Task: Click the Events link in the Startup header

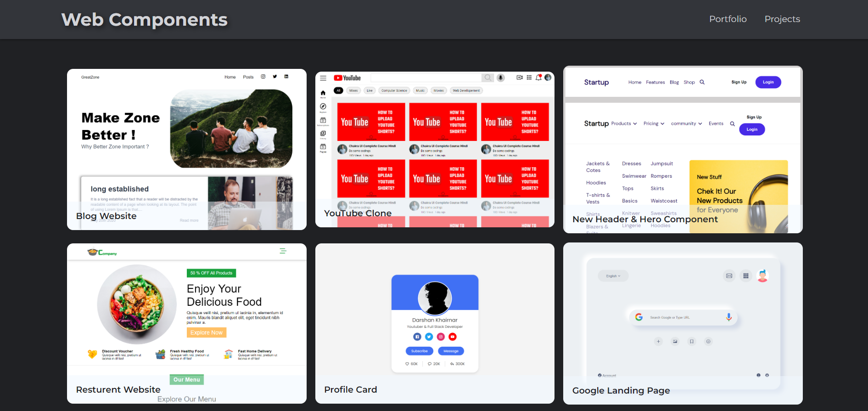Action: click(716, 124)
